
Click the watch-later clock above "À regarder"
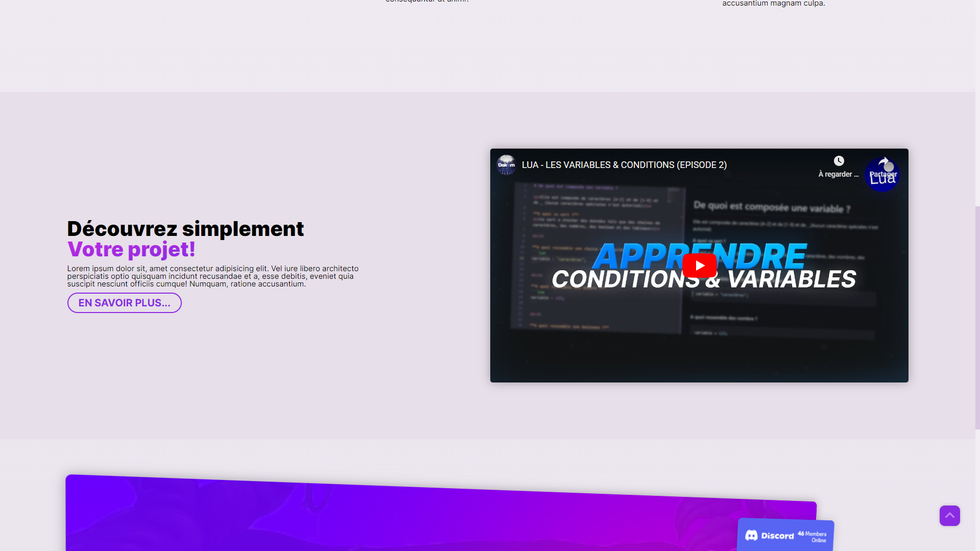pos(839,160)
